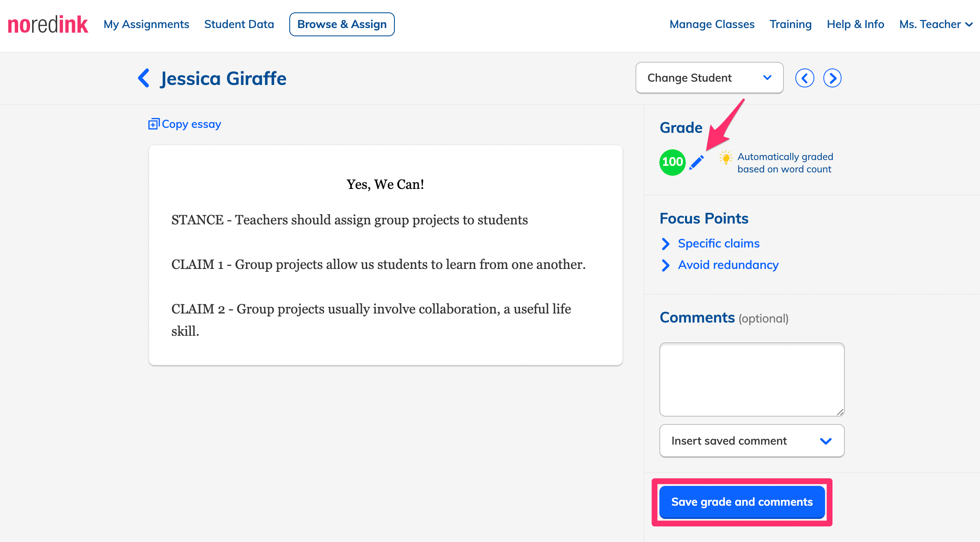Image resolution: width=980 pixels, height=542 pixels.
Task: Open Help & Info
Action: [855, 24]
